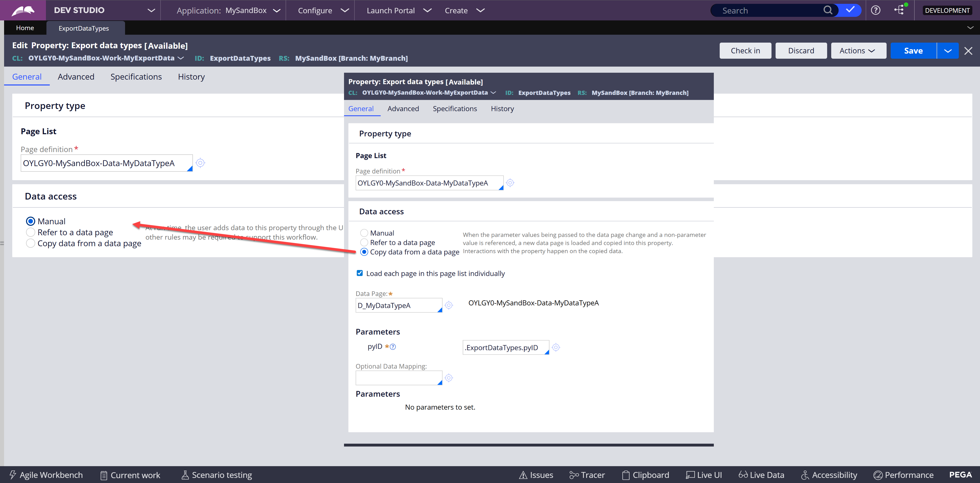Toggle Load each page individually checkbox
This screenshot has width=980, height=483.
(360, 273)
